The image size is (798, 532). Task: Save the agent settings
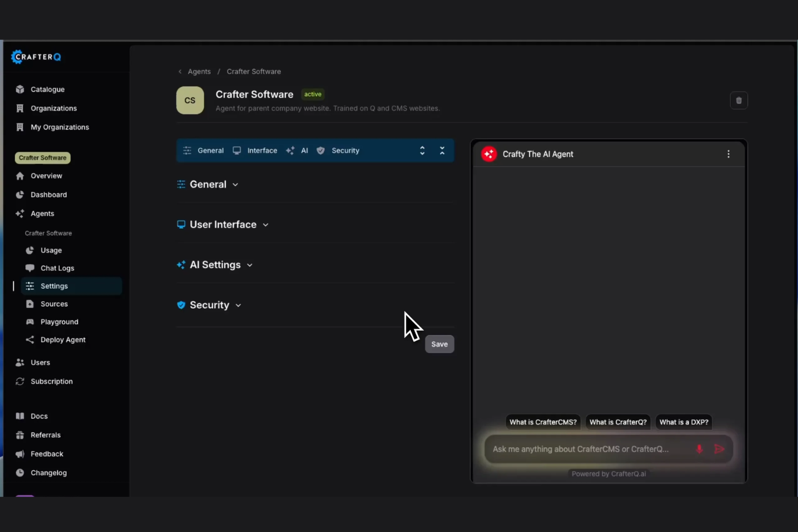(x=439, y=344)
